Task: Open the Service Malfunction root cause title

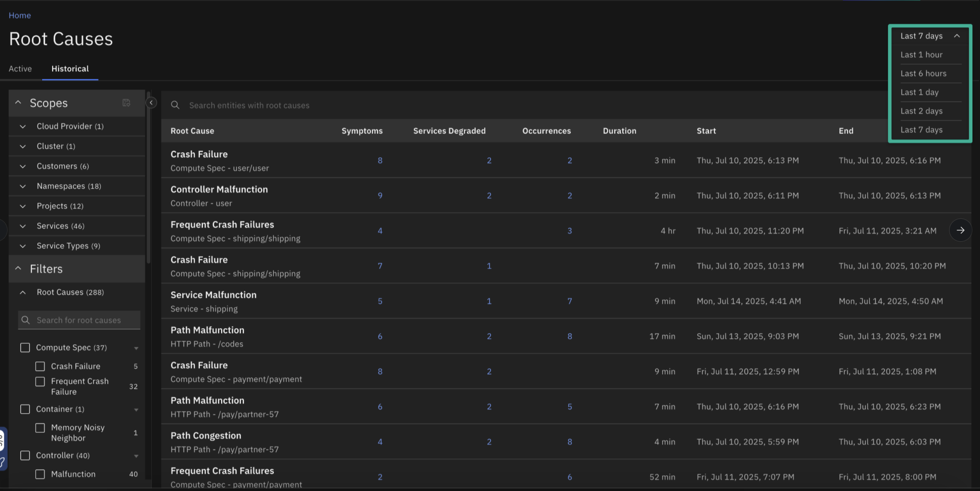Action: [x=214, y=295]
